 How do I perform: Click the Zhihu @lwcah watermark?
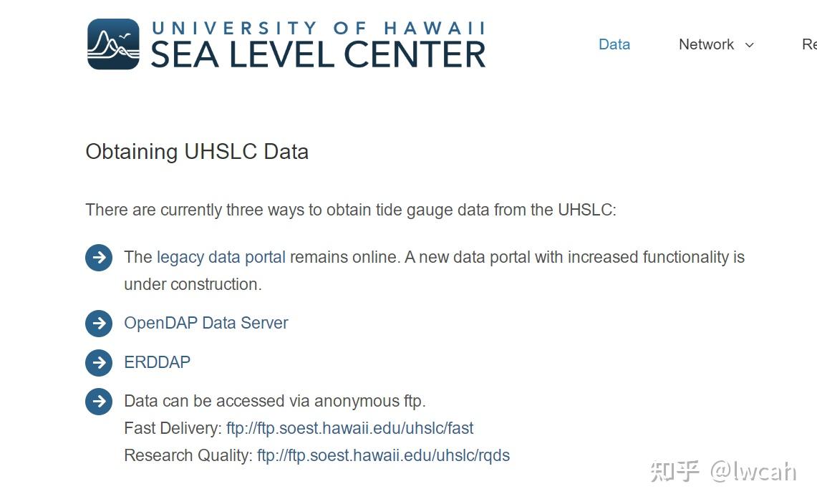coord(723,471)
